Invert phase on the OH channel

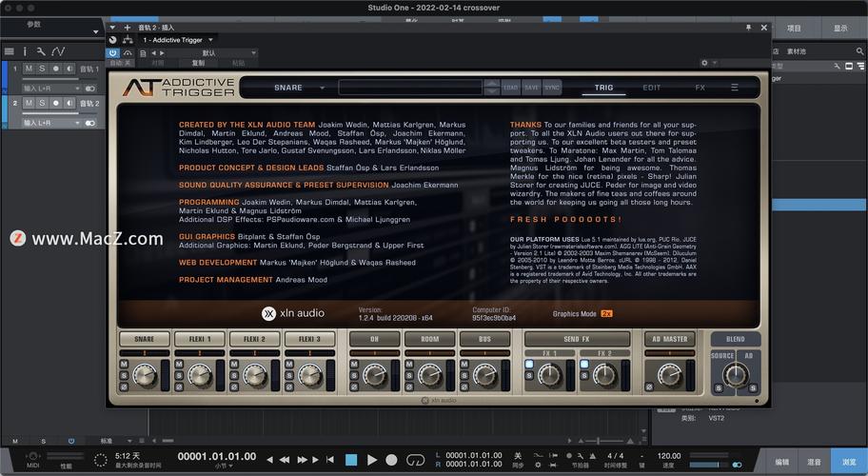coord(354,387)
